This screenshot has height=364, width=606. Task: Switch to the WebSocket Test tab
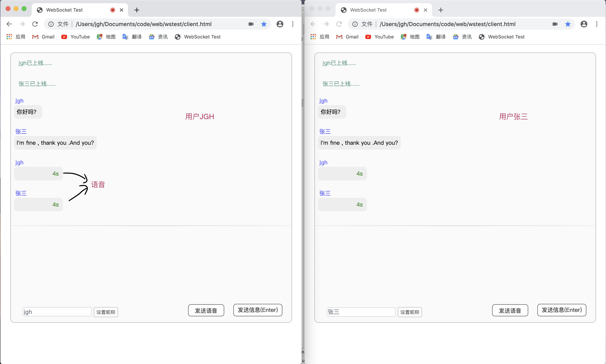point(65,10)
